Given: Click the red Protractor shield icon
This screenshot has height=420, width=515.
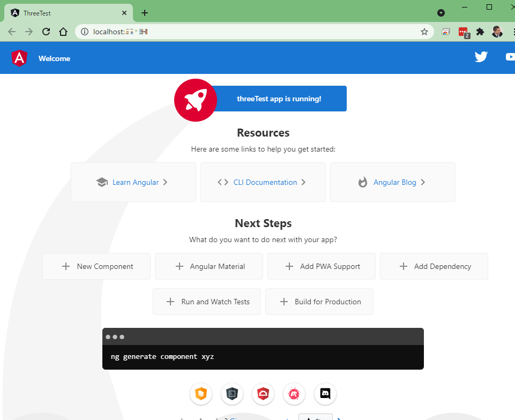Looking at the screenshot, I should (263, 393).
